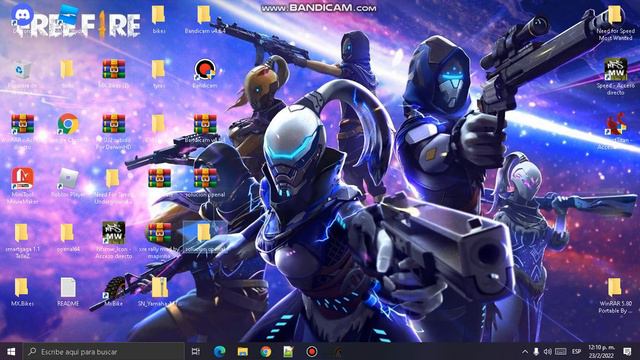Viewport: 640px width, 360px height.
Task: Open the bikes folder on desktop
Action: [159, 15]
